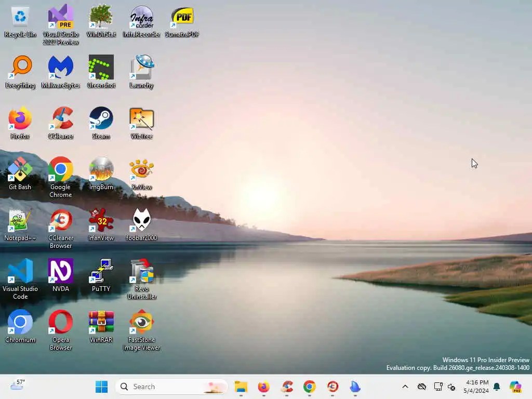Select the PuTTY desktop shortcut
Screen dimensions: 532x399
(x=101, y=275)
